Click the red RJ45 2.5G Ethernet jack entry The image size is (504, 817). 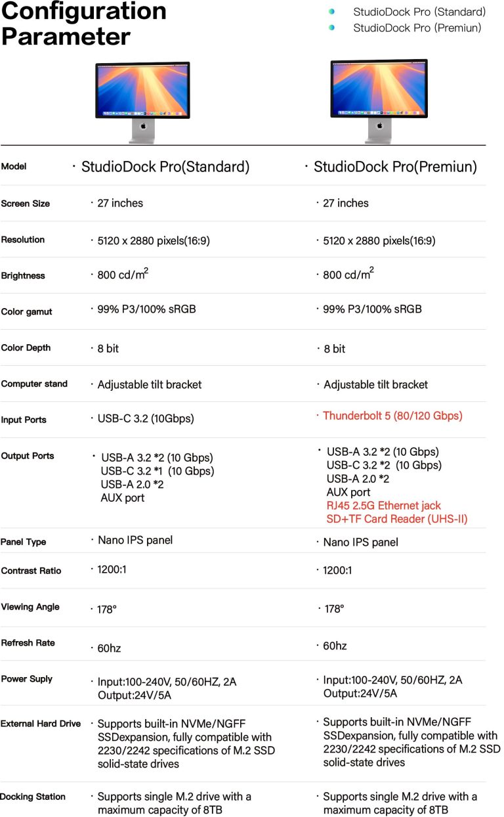point(383,506)
